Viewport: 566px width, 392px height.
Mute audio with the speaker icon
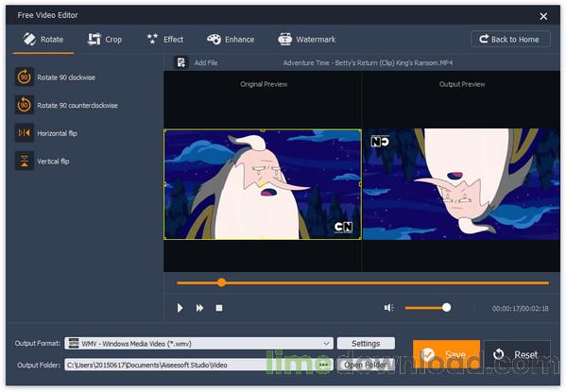click(388, 308)
